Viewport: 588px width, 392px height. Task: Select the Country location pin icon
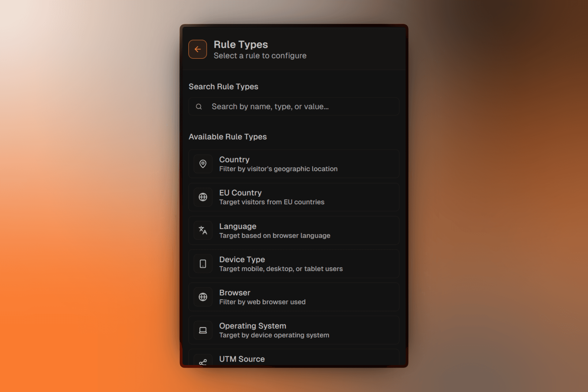click(x=203, y=164)
